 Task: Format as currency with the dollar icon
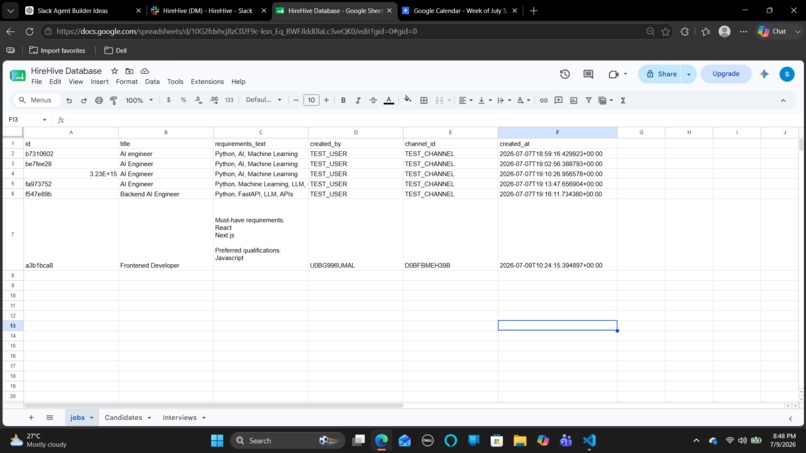169,100
